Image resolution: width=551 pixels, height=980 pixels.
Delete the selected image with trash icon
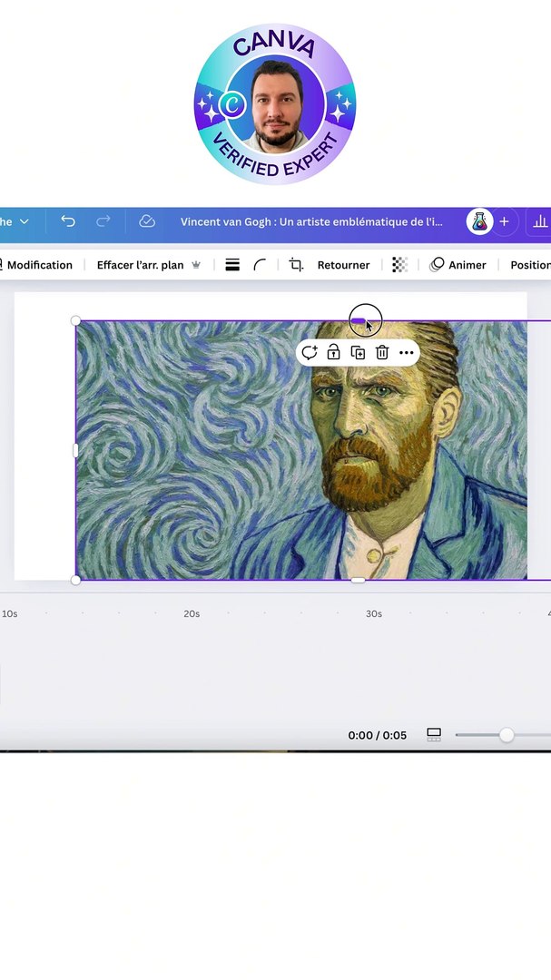pyautogui.click(x=382, y=352)
